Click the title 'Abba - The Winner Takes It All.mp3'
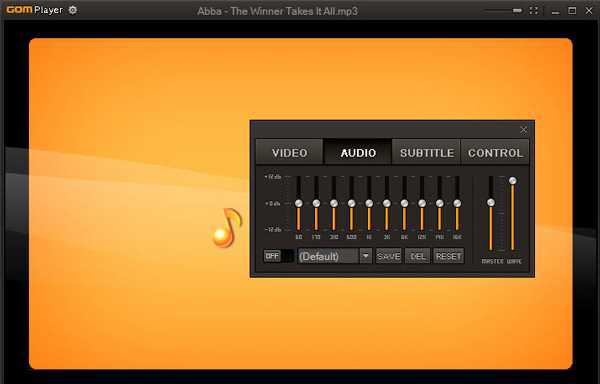Image resolution: width=600 pixels, height=384 pixels. (277, 11)
